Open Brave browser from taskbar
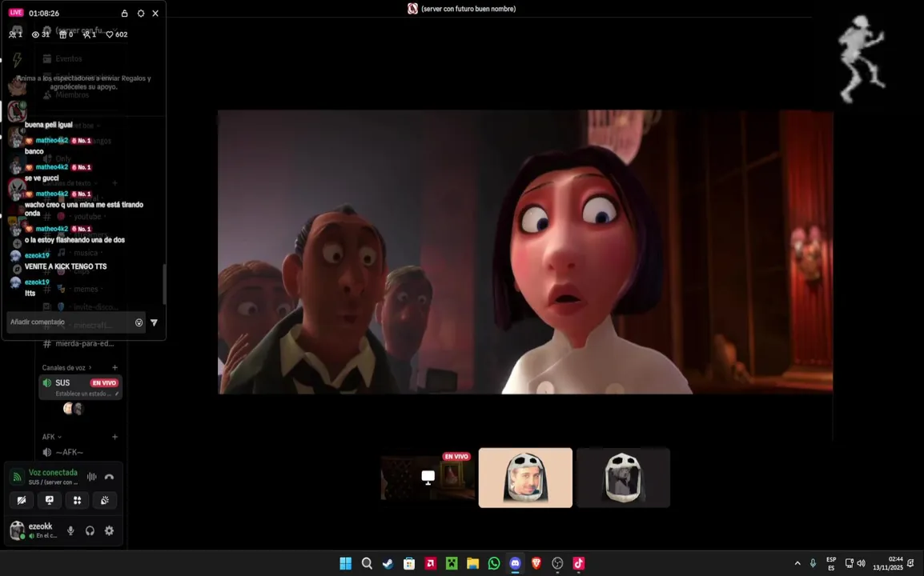924x576 pixels. point(536,564)
